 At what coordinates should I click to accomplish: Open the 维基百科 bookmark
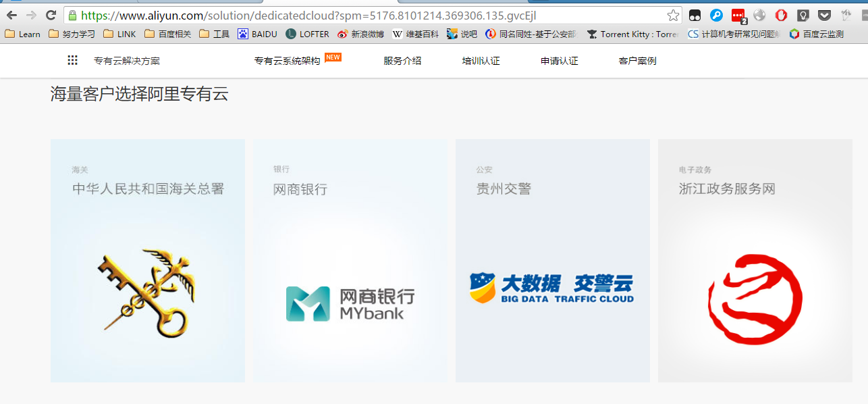point(415,34)
